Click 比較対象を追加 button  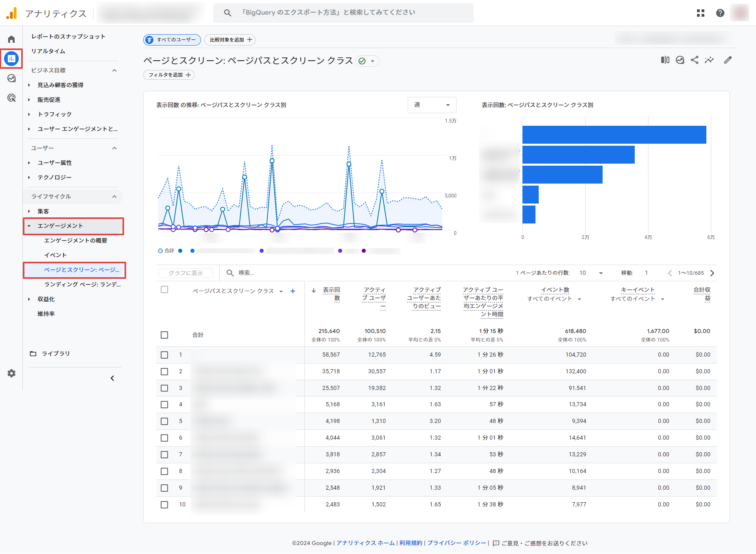pyautogui.click(x=230, y=40)
